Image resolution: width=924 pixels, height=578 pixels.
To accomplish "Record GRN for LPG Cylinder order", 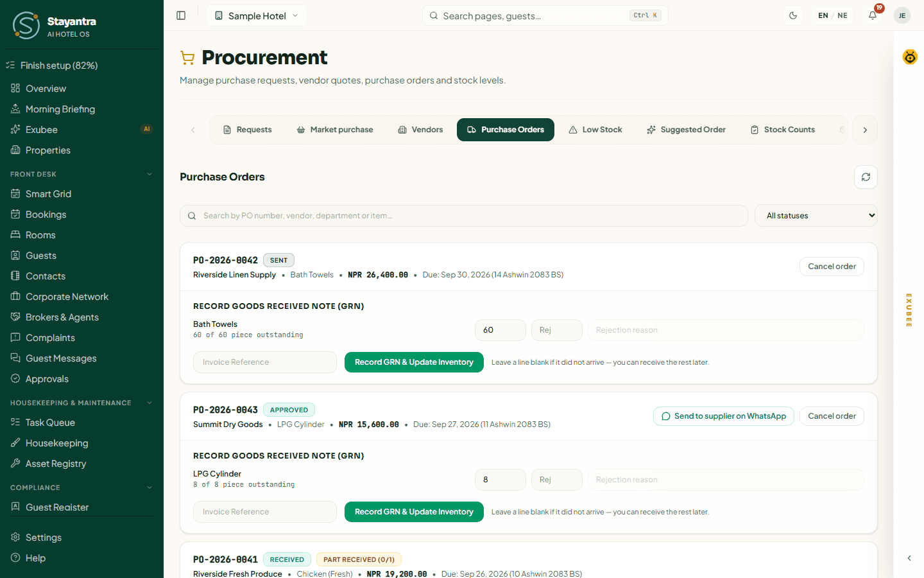I will pos(414,512).
